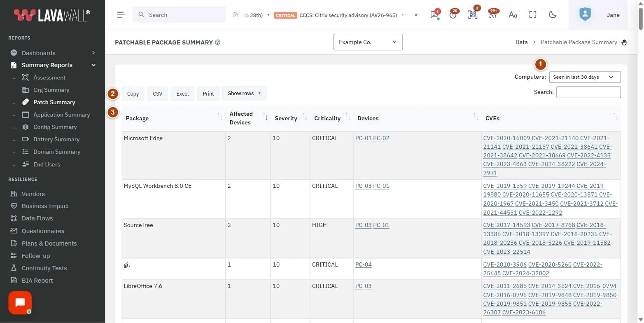Sort table by Criticality column
Viewport: 644px width, 323px height.
point(331,118)
